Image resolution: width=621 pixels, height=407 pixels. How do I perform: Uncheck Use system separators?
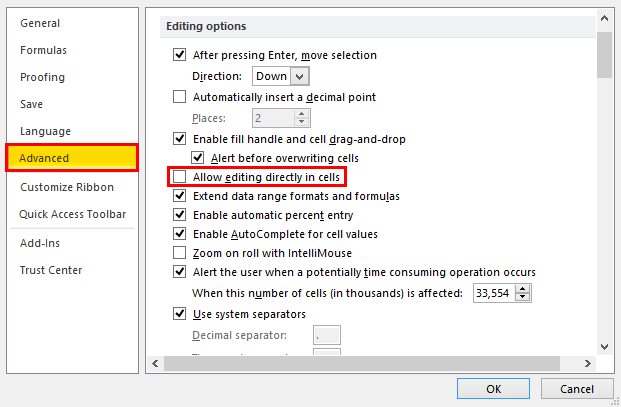(x=180, y=314)
